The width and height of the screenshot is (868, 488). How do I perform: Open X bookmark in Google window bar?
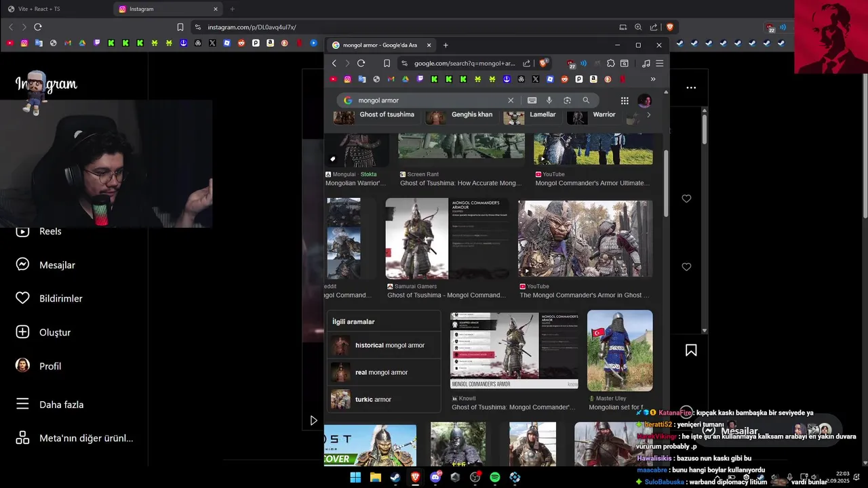[x=536, y=79]
